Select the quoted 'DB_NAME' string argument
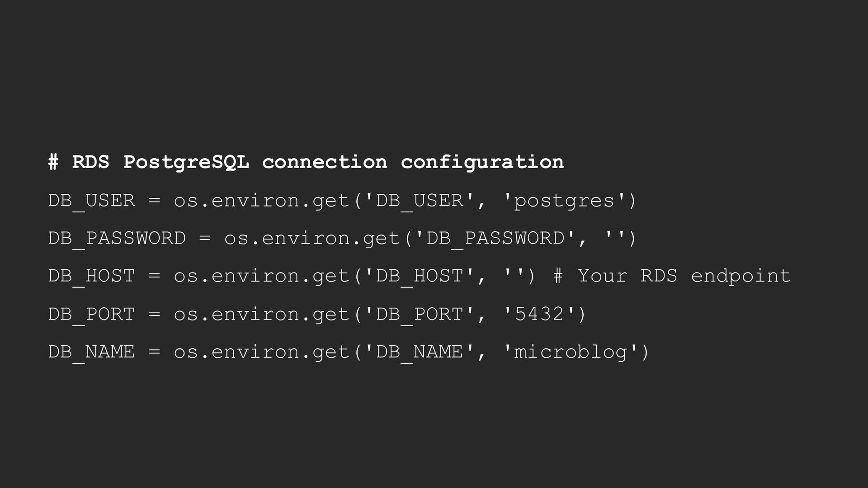Image resolution: width=868 pixels, height=488 pixels. (x=420, y=352)
